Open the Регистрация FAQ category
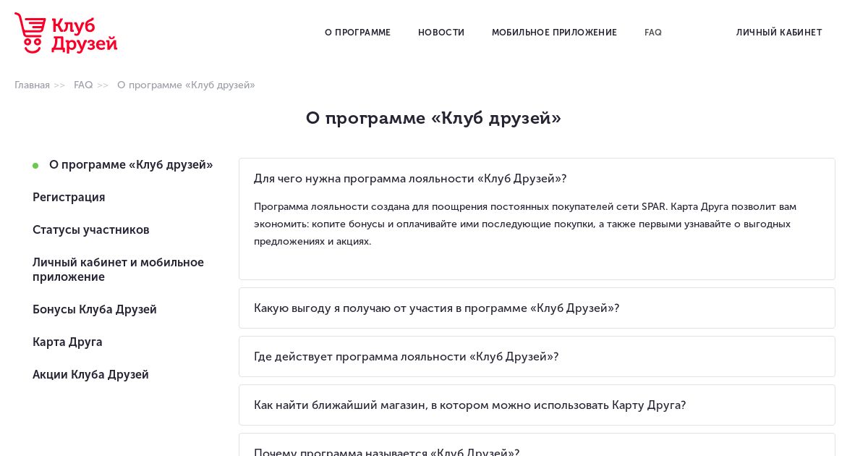Image resolution: width=868 pixels, height=456 pixels. [x=69, y=197]
